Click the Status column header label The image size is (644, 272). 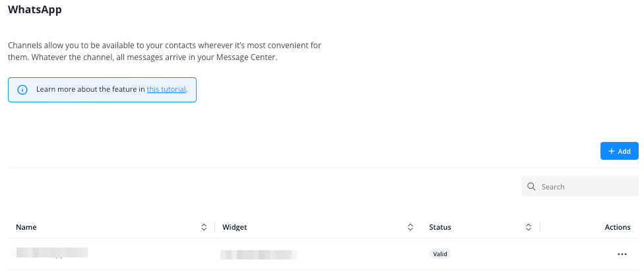coord(440,227)
